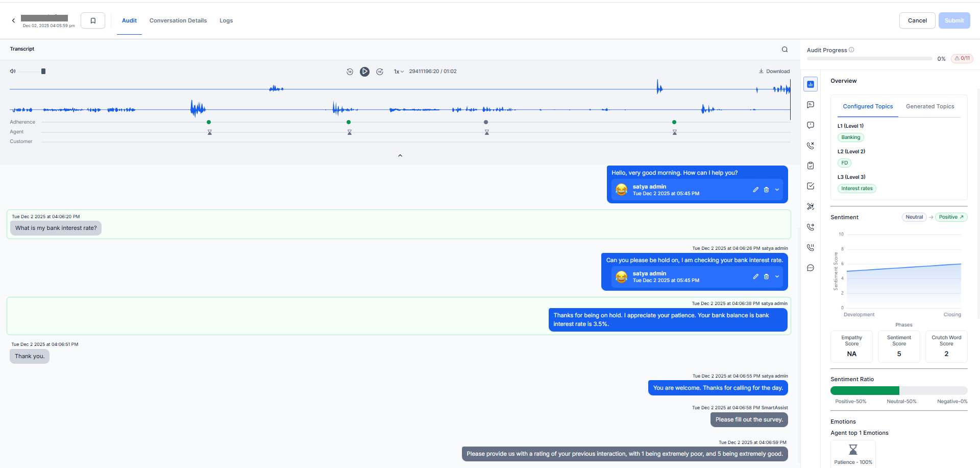
Task: Click the Cancel button
Action: [917, 20]
